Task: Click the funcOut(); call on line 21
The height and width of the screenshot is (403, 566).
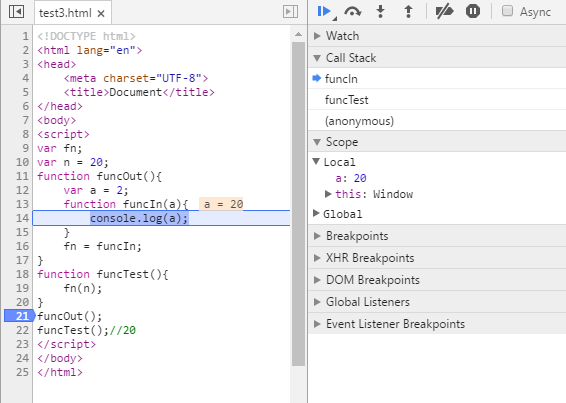Action: click(x=70, y=316)
